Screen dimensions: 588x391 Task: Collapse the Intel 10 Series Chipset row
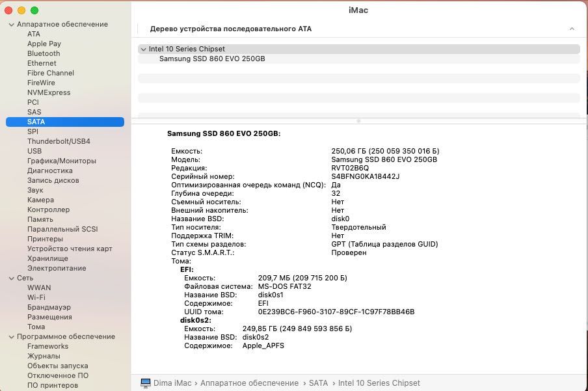pos(143,49)
